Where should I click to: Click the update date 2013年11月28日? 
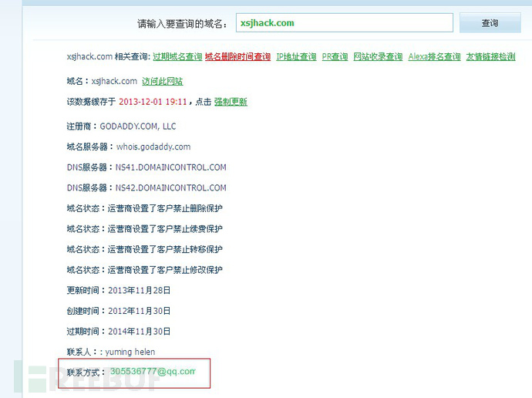139,291
